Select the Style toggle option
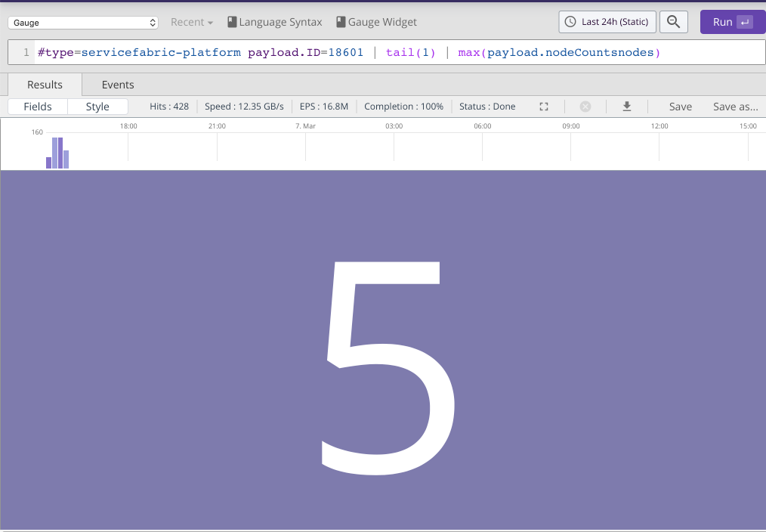This screenshot has height=532, width=766. (97, 107)
